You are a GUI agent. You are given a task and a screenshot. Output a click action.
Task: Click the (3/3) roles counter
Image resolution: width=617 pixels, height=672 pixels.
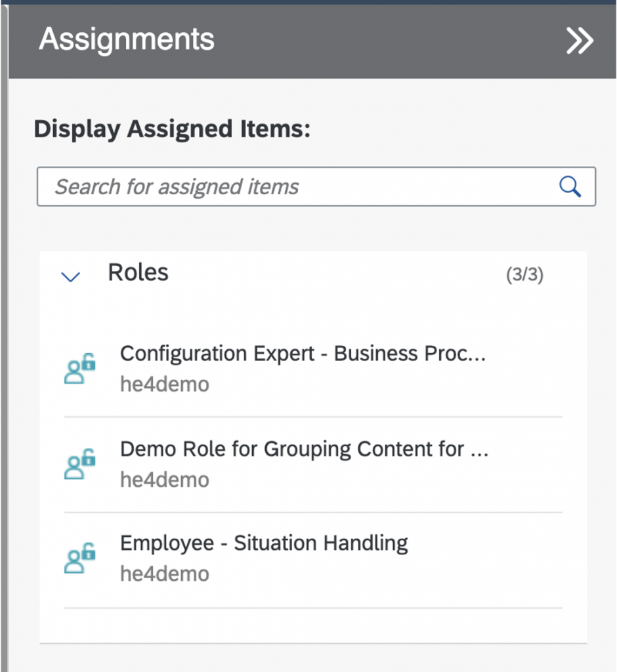[x=524, y=274]
